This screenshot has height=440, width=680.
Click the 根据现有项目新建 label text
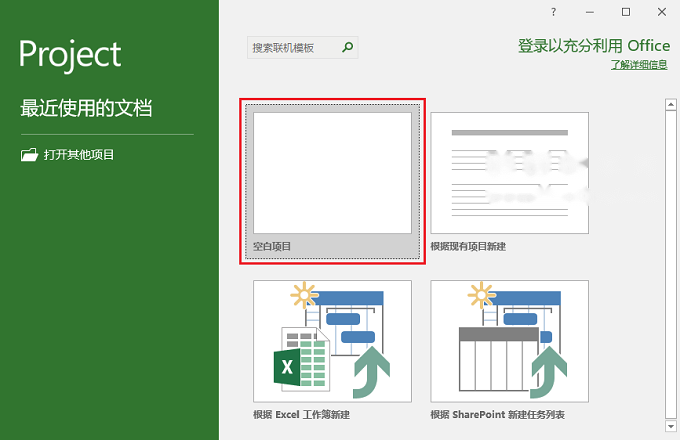pos(468,247)
